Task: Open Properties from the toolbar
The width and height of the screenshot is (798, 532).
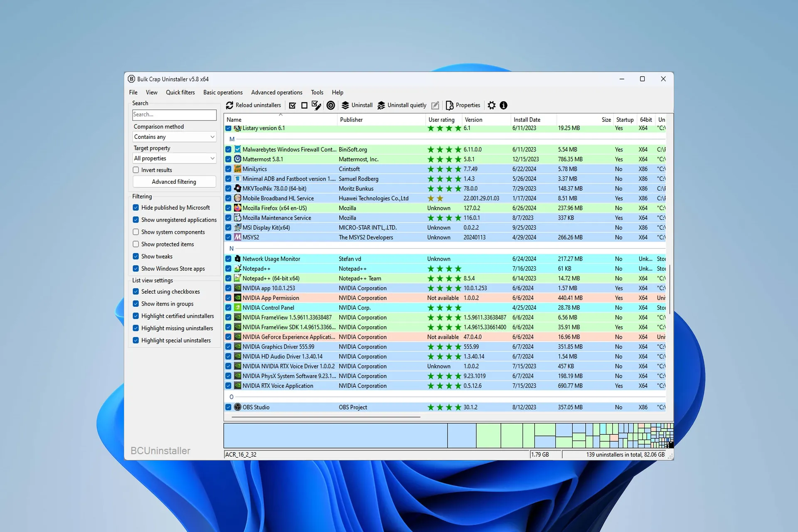Action: coord(463,106)
